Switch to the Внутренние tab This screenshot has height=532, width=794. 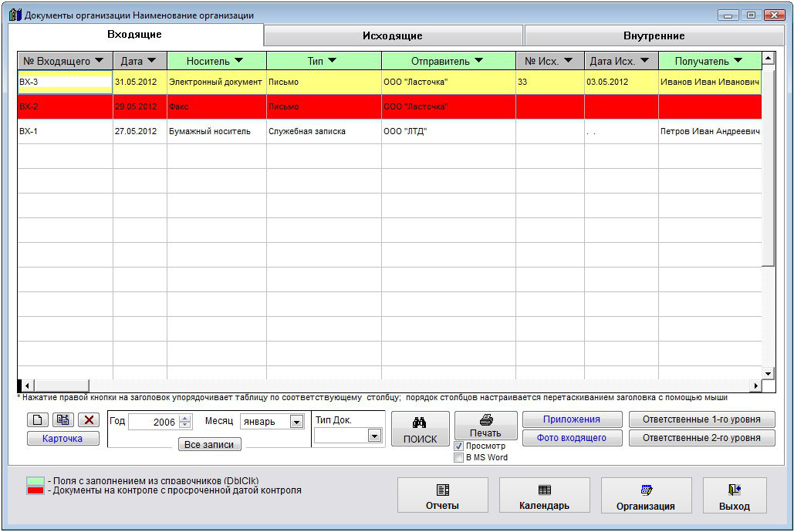click(654, 36)
